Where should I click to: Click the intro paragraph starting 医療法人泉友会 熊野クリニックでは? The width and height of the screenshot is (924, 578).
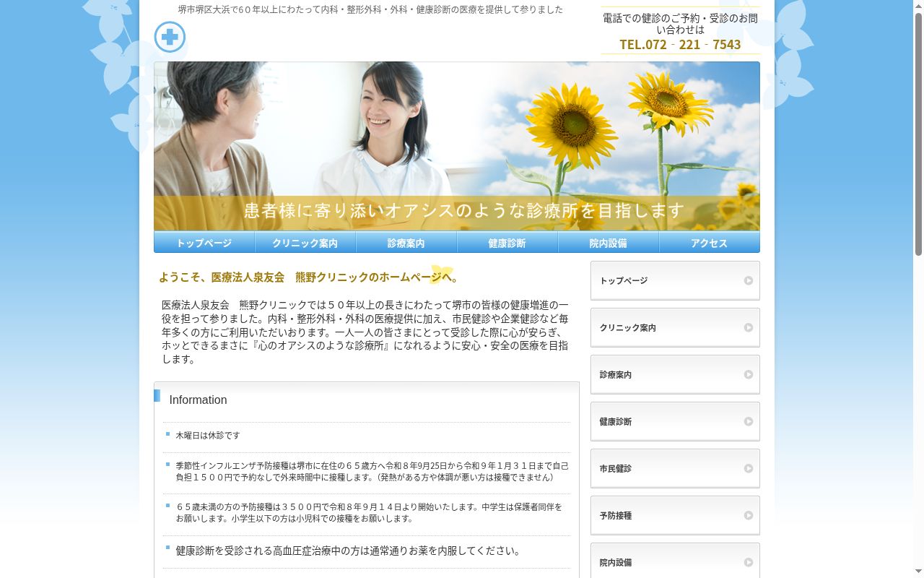(x=365, y=332)
